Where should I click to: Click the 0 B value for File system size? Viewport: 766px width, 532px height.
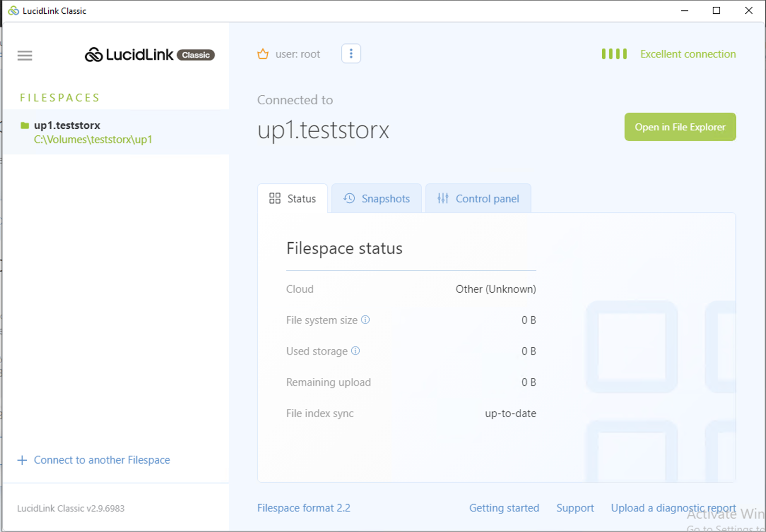coord(529,320)
